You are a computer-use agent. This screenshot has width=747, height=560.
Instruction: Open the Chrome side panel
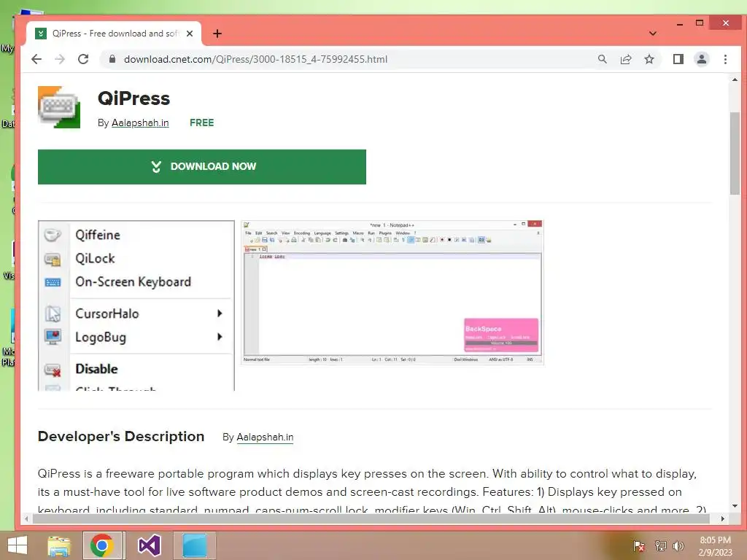click(678, 59)
